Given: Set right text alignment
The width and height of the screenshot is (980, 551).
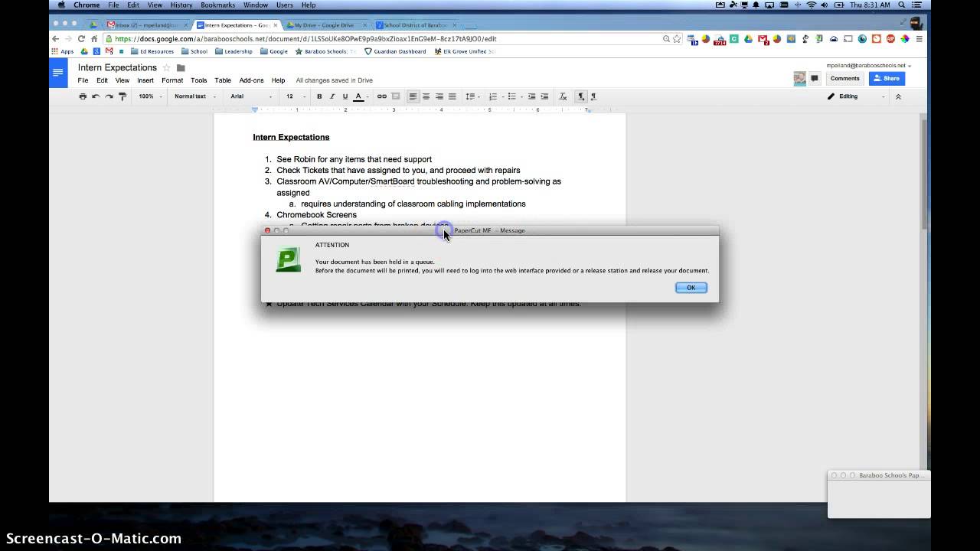Looking at the screenshot, I should pyautogui.click(x=439, y=96).
